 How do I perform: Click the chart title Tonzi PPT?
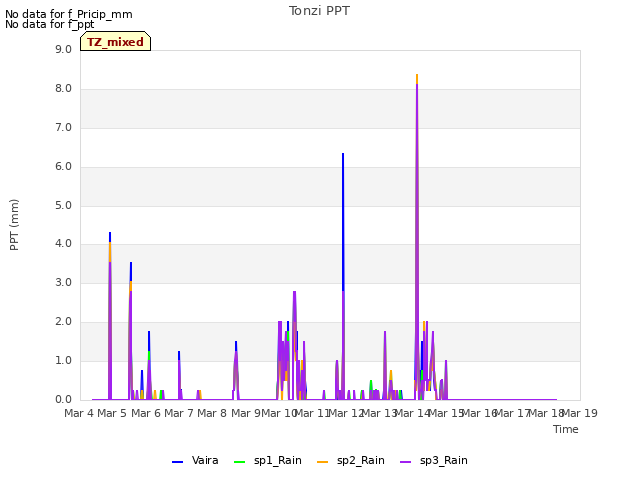tap(319, 11)
